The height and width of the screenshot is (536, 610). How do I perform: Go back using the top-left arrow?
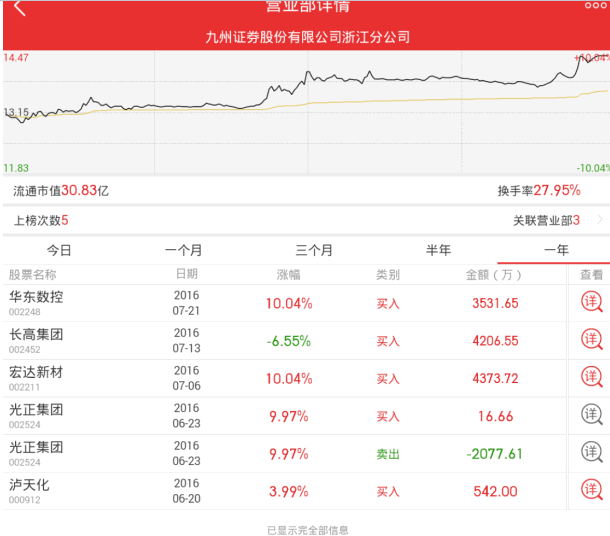(x=19, y=8)
